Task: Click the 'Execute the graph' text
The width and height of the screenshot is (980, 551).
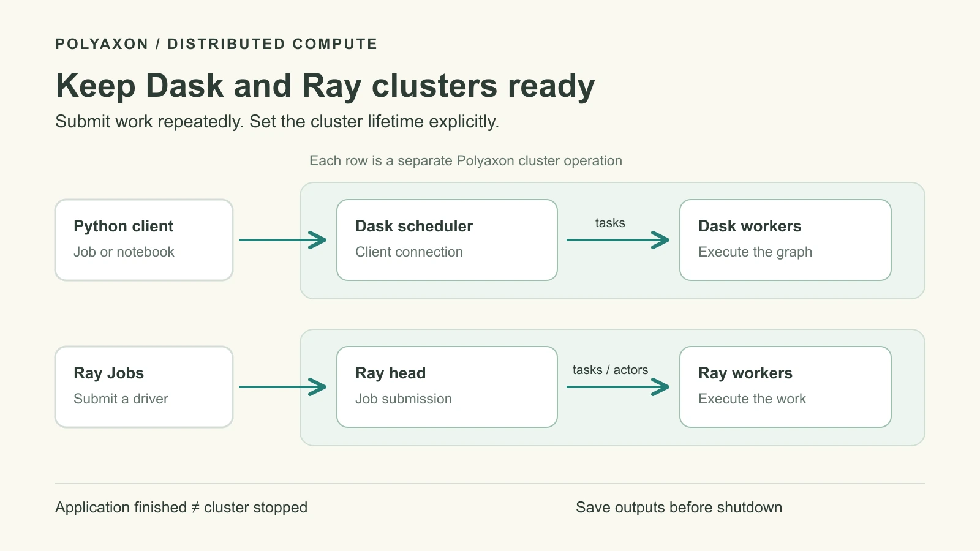Action: [755, 252]
